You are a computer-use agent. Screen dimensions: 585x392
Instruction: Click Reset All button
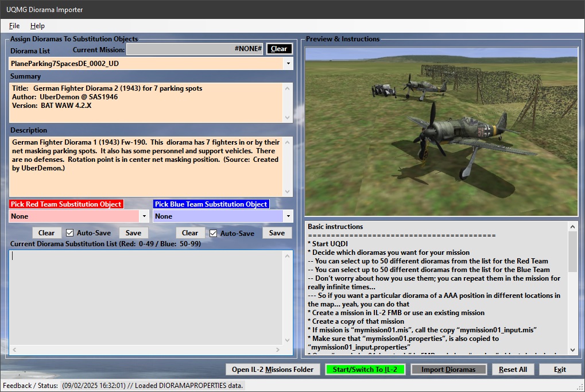[x=513, y=369]
